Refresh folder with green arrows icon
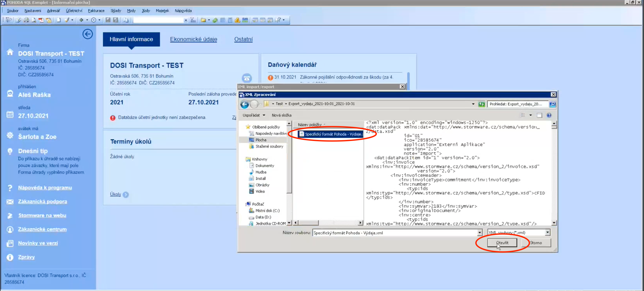Viewport: 644px width, 291px height. [482, 104]
